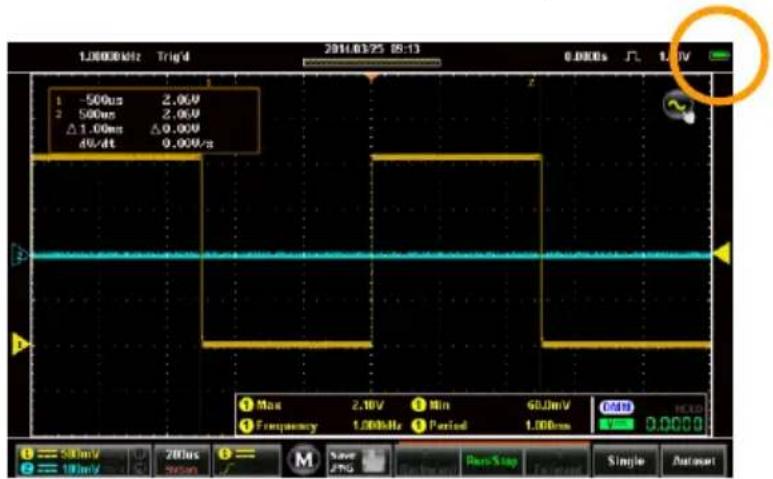Tap the floppy disk icon on Save button
This screenshot has height=479, width=773.
click(x=375, y=460)
